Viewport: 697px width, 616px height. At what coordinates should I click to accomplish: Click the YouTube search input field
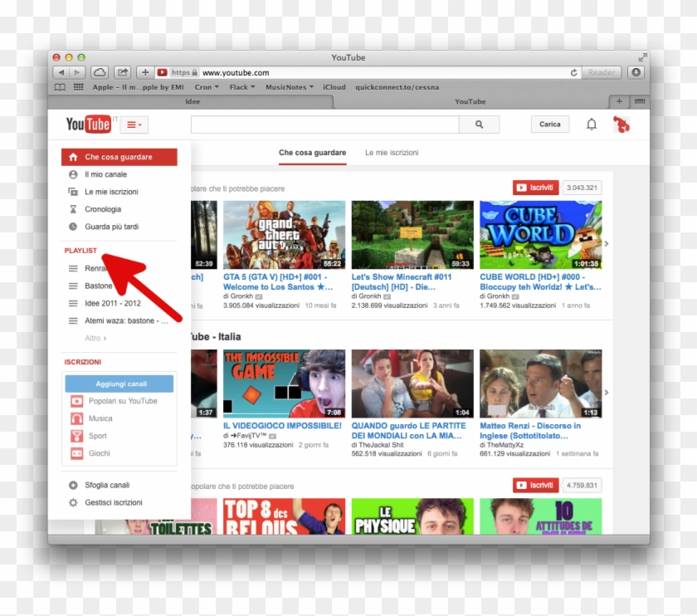point(324,124)
